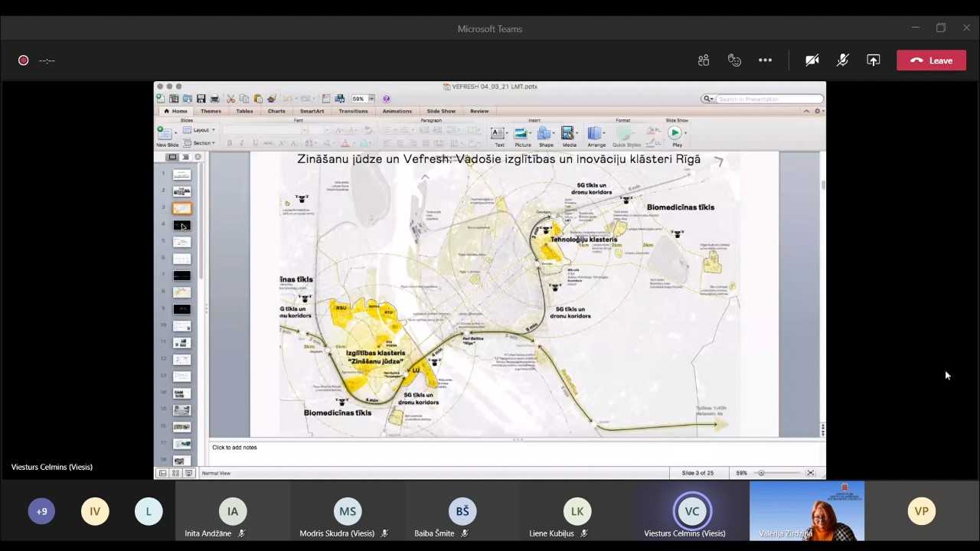
Task: Click the Arrange icon in ribbon
Action: point(596,135)
